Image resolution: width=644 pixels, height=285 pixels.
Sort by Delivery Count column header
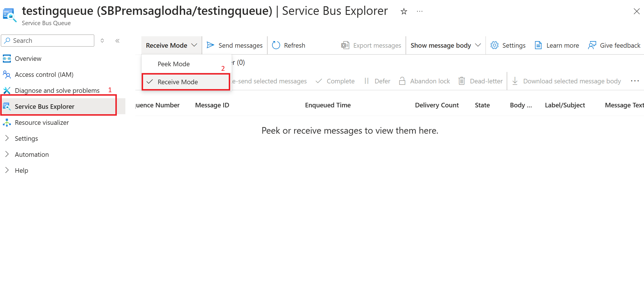(x=437, y=105)
